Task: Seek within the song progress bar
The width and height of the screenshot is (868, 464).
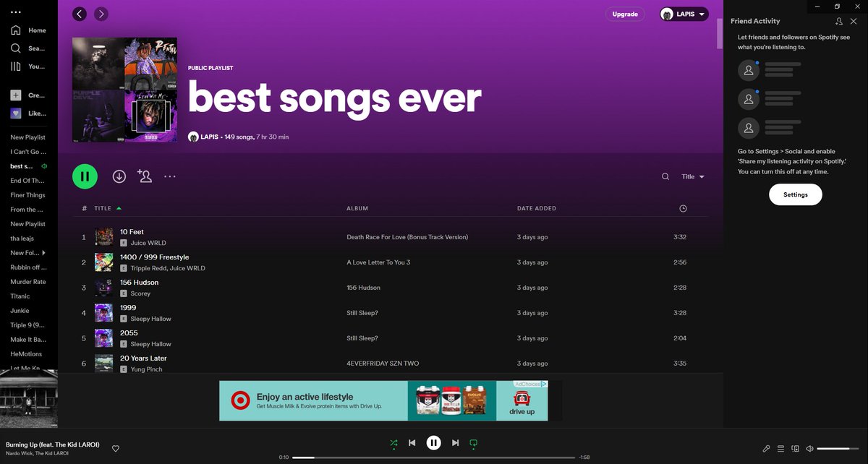Action: point(434,457)
